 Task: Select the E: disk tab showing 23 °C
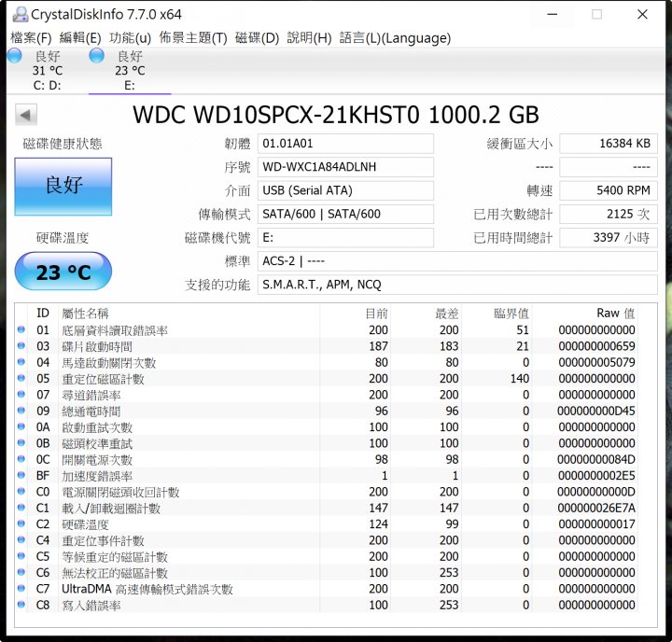coord(130,70)
